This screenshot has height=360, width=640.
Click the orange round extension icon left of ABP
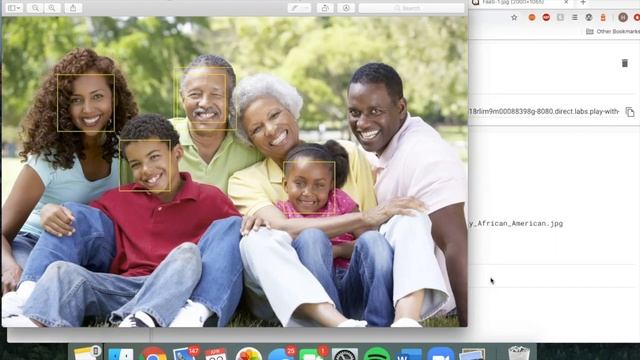click(x=532, y=17)
